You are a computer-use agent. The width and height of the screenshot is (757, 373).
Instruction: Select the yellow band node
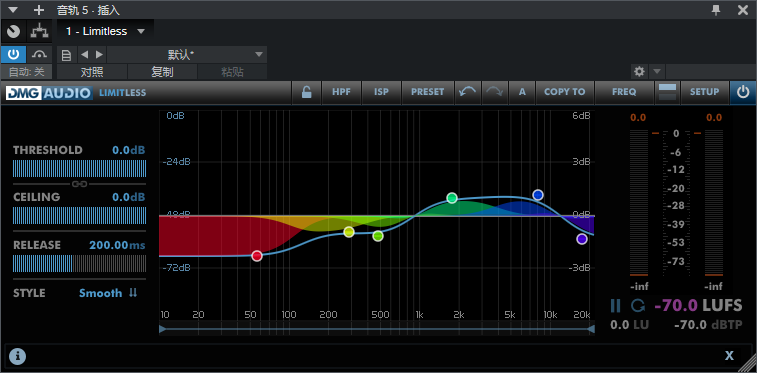click(349, 232)
